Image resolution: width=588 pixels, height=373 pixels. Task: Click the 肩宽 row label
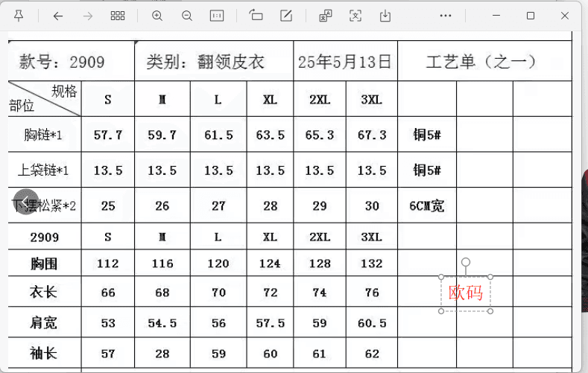click(x=43, y=323)
